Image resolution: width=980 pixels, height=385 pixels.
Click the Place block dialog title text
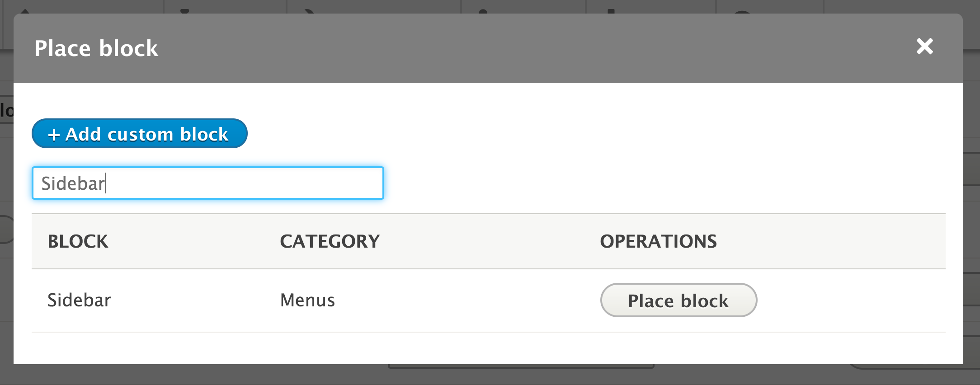pos(96,48)
